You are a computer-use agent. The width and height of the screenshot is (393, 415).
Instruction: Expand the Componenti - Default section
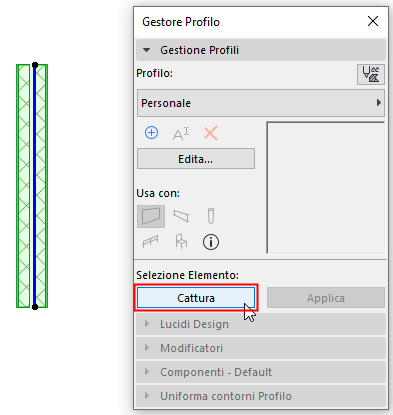point(261,372)
